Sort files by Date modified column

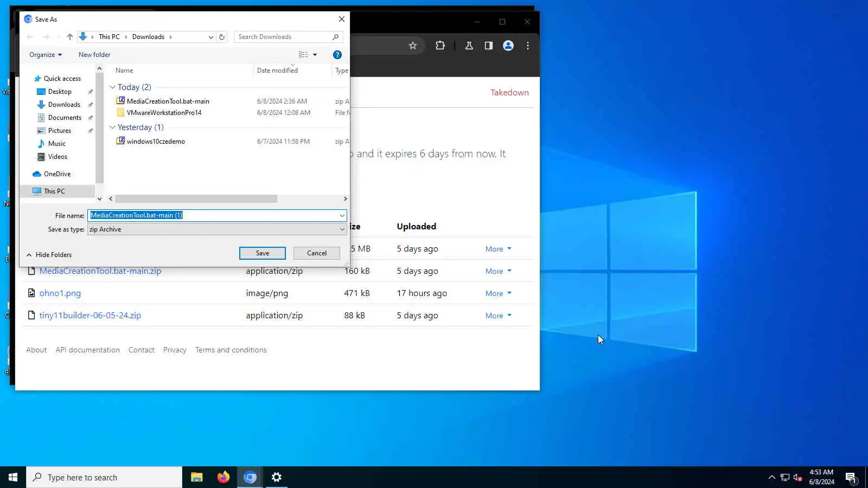coord(277,70)
